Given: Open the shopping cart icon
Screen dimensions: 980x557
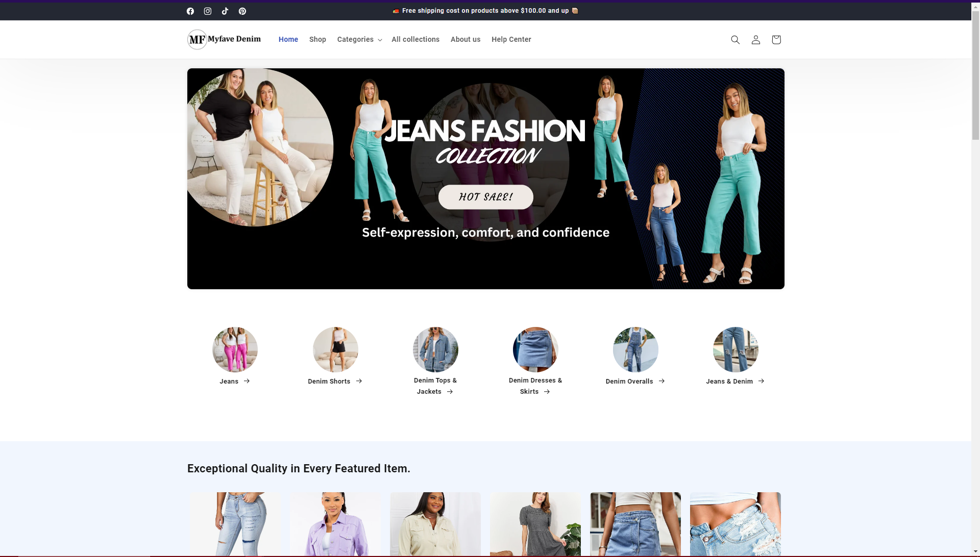Looking at the screenshot, I should pyautogui.click(x=776, y=40).
